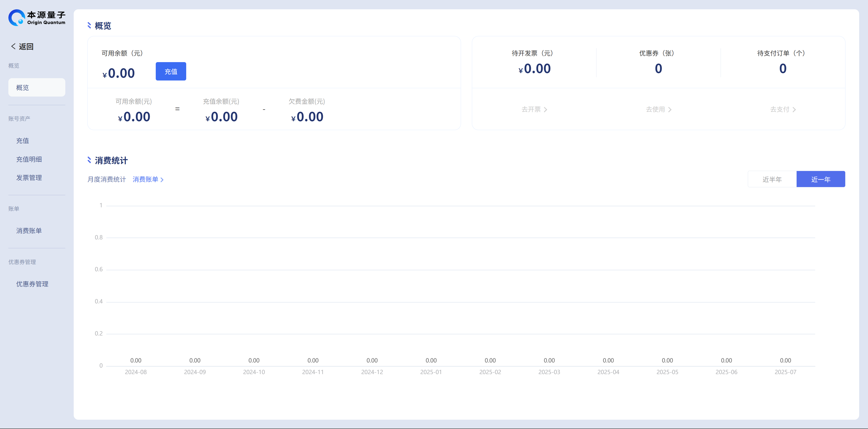The image size is (868, 429).
Task: Switch chart range to 近一年
Action: [x=820, y=179]
